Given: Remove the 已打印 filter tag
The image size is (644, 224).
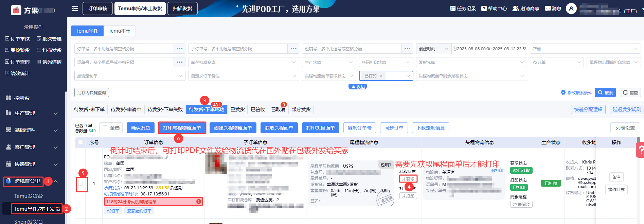Looking at the screenshot, I should coord(381,76).
